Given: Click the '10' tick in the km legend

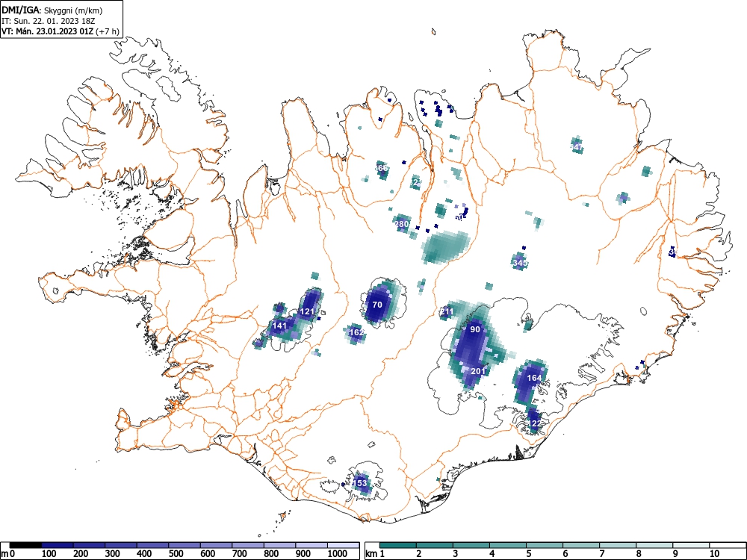Looking at the screenshot, I should click(714, 554).
